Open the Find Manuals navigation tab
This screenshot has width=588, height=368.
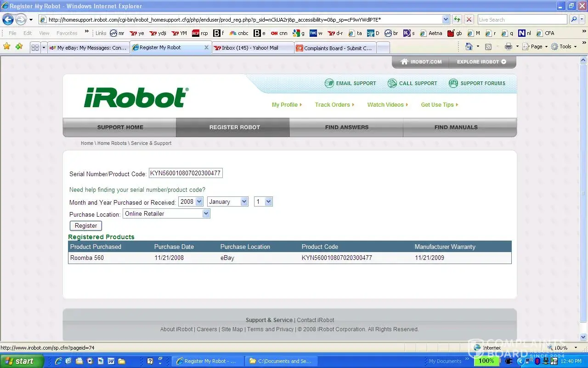coord(456,127)
